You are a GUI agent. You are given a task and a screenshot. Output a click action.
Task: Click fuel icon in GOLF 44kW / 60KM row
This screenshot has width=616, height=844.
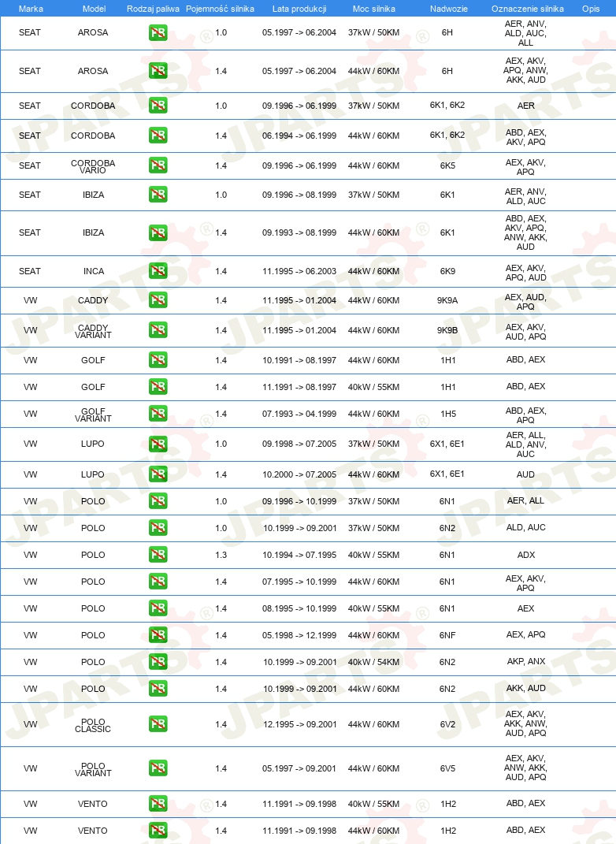tap(158, 359)
